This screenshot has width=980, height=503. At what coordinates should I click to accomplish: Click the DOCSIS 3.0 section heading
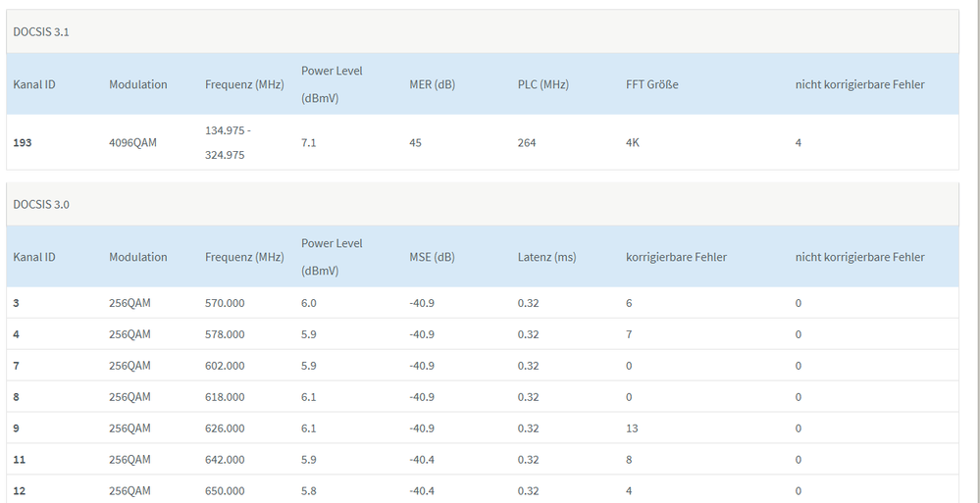(41, 205)
